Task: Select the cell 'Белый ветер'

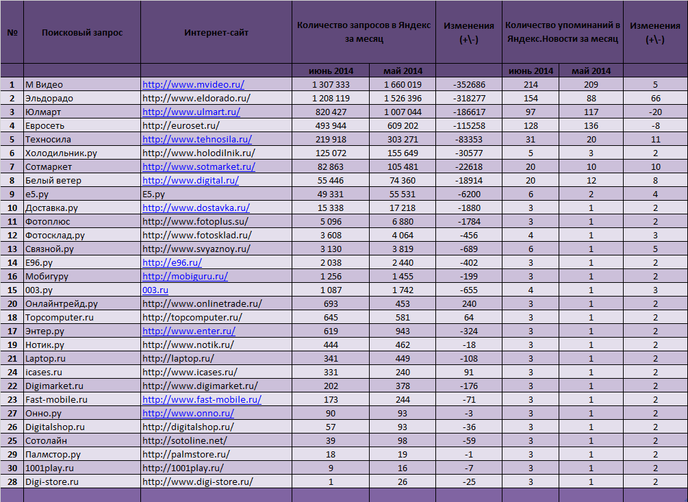Action: click(82, 180)
